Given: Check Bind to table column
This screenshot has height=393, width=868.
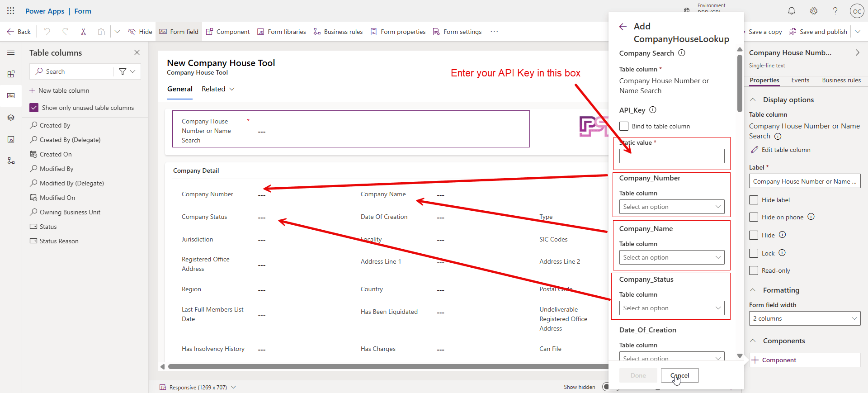Looking at the screenshot, I should click(x=624, y=126).
